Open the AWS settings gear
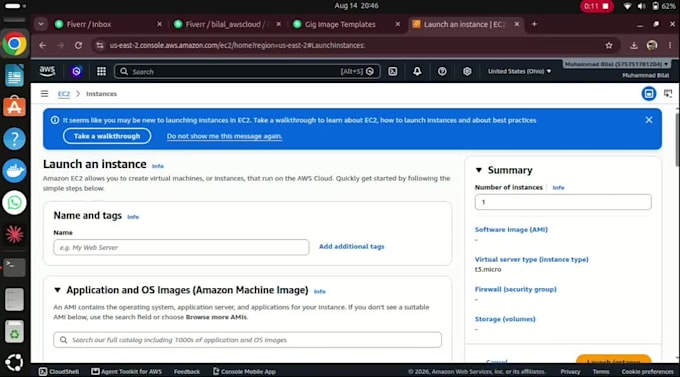Image resolution: width=680 pixels, height=377 pixels. pyautogui.click(x=467, y=71)
